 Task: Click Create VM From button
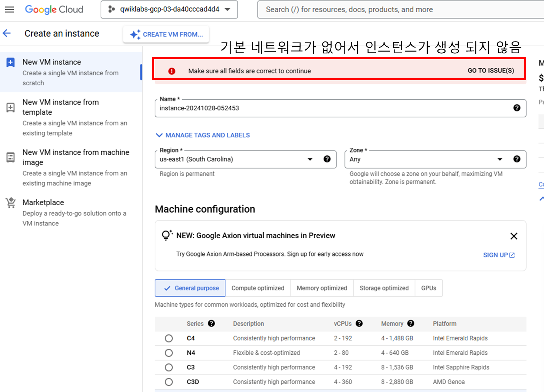click(x=166, y=34)
